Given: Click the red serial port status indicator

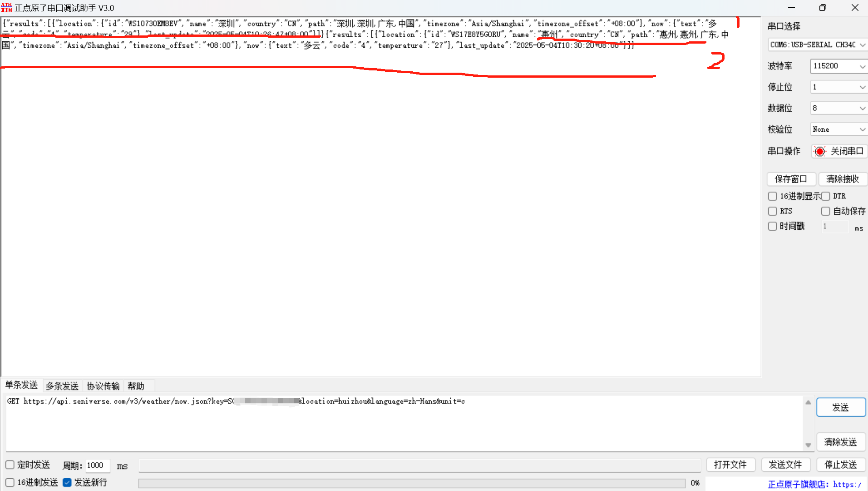Looking at the screenshot, I should pyautogui.click(x=820, y=151).
